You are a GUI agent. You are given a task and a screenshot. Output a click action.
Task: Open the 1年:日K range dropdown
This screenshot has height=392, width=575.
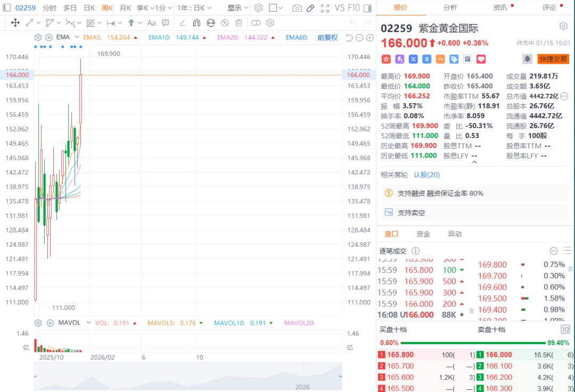pyautogui.click(x=194, y=7)
